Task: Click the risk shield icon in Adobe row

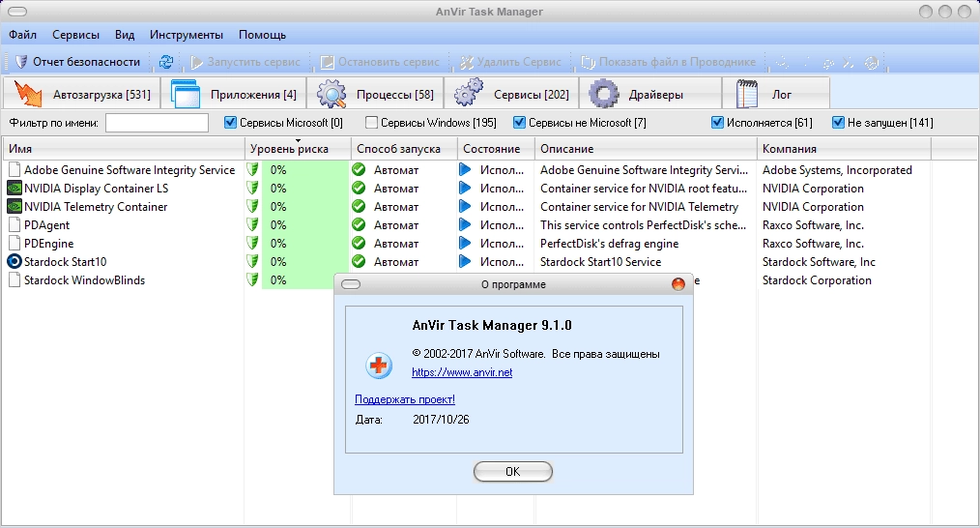Action: pos(252,170)
